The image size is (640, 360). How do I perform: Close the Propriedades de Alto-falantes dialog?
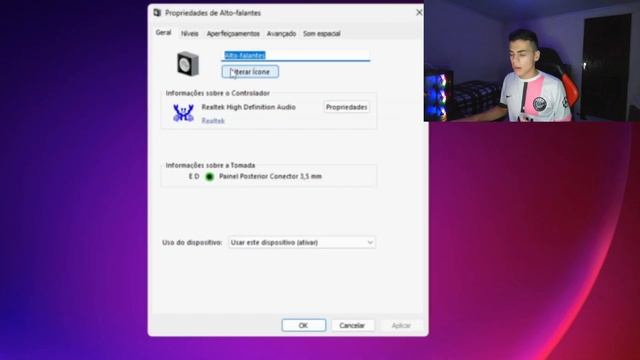(419, 13)
